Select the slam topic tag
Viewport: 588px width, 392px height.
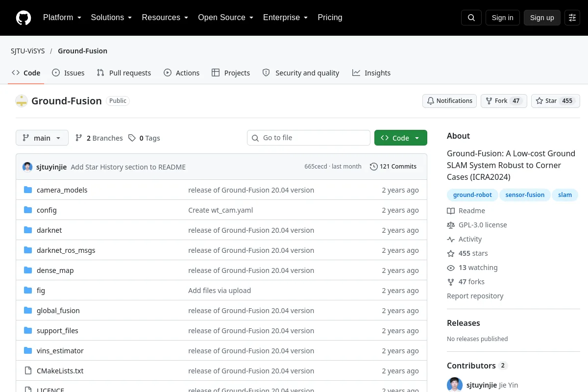tap(565, 195)
